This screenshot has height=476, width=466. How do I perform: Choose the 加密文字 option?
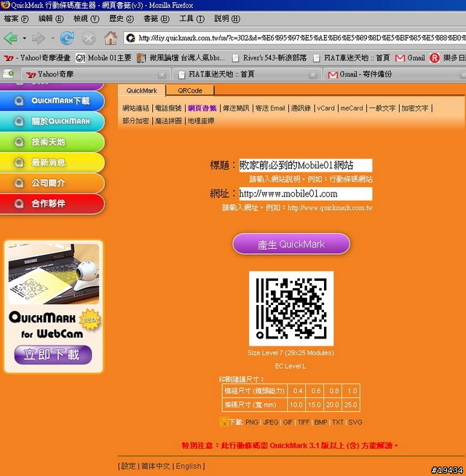point(414,108)
